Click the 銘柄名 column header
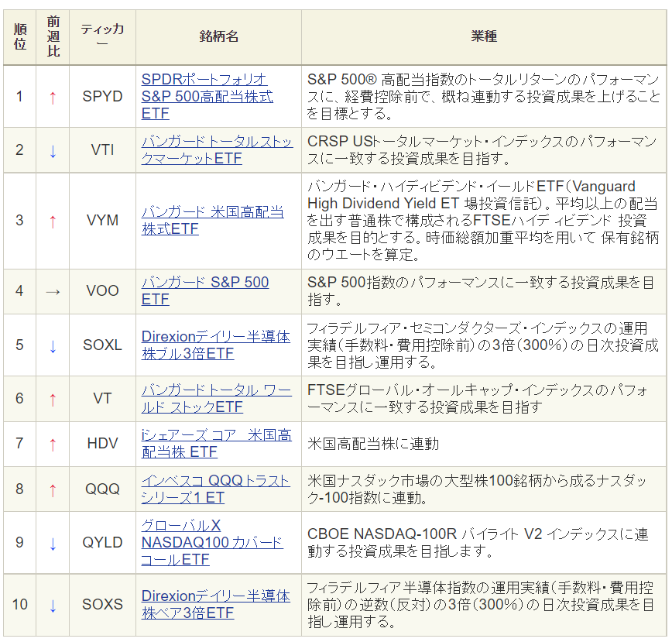The width and height of the screenshot is (672, 642). pyautogui.click(x=218, y=36)
